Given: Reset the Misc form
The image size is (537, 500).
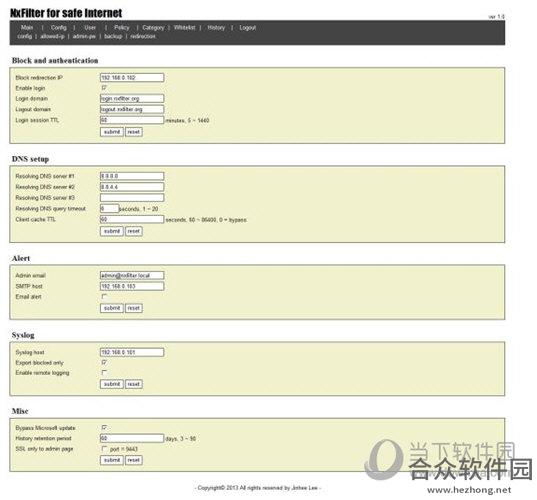Looking at the screenshot, I should click(134, 460).
